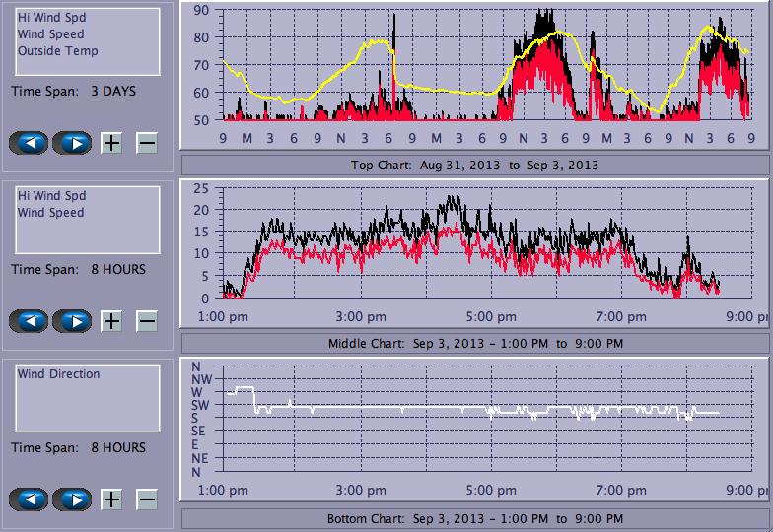
Task: Click the Middle Chart date range bar
Action: point(474,343)
